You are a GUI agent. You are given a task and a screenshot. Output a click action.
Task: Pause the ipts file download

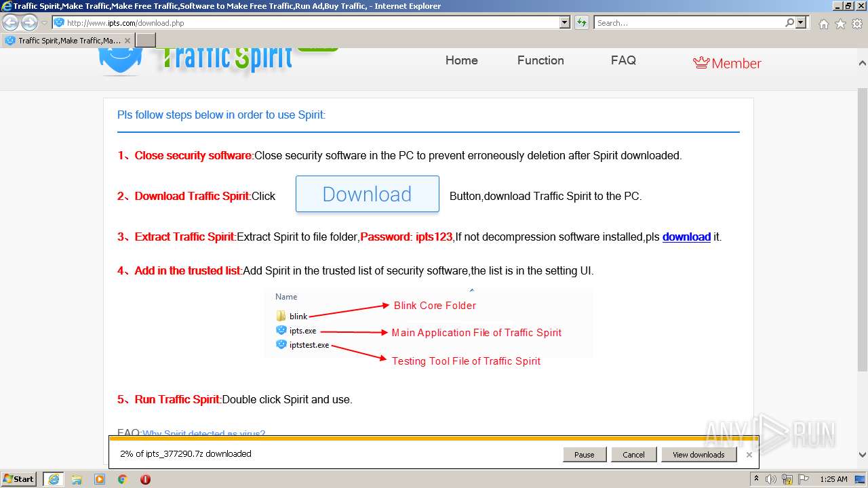click(x=584, y=455)
